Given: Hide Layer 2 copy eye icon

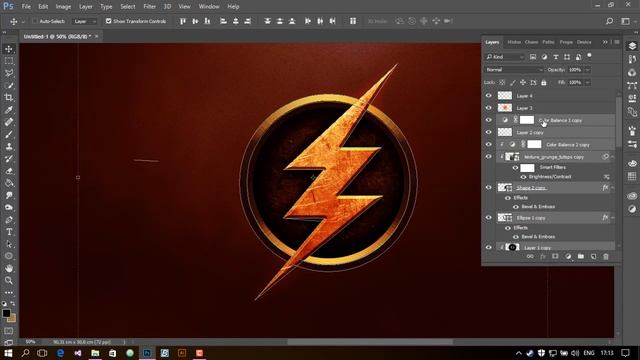Looking at the screenshot, I should pos(489,132).
